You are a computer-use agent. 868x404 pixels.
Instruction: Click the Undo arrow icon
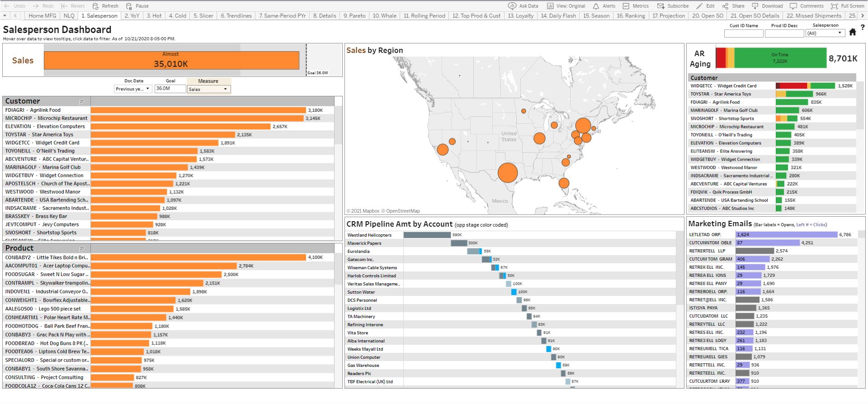click(x=7, y=6)
